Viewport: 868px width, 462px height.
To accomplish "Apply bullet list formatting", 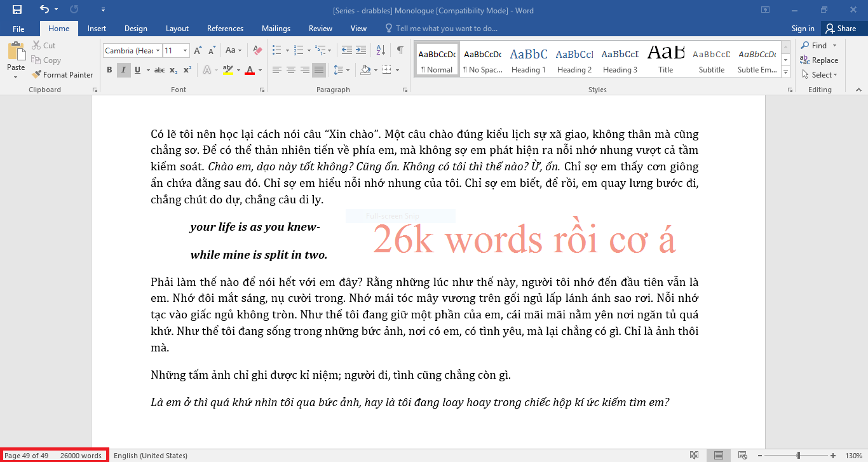I will click(276, 50).
